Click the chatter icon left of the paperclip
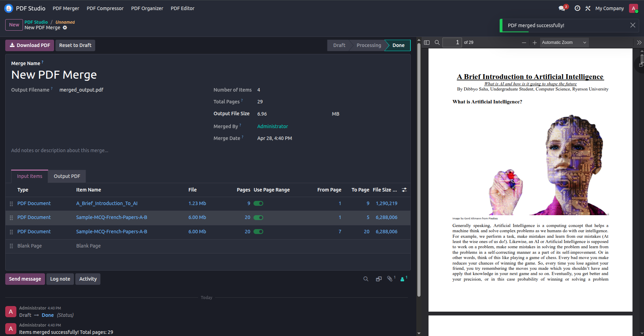The height and width of the screenshot is (336, 644). [x=379, y=279]
